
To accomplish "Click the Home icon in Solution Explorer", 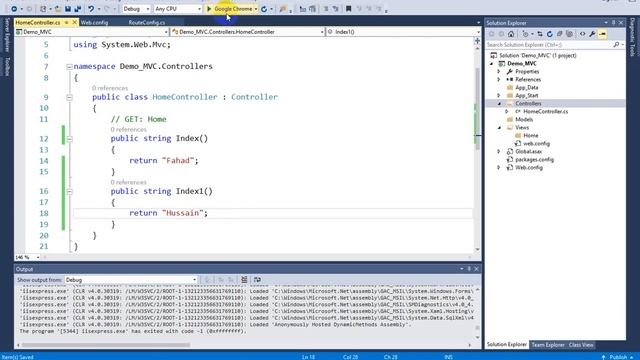I will [511, 34].
